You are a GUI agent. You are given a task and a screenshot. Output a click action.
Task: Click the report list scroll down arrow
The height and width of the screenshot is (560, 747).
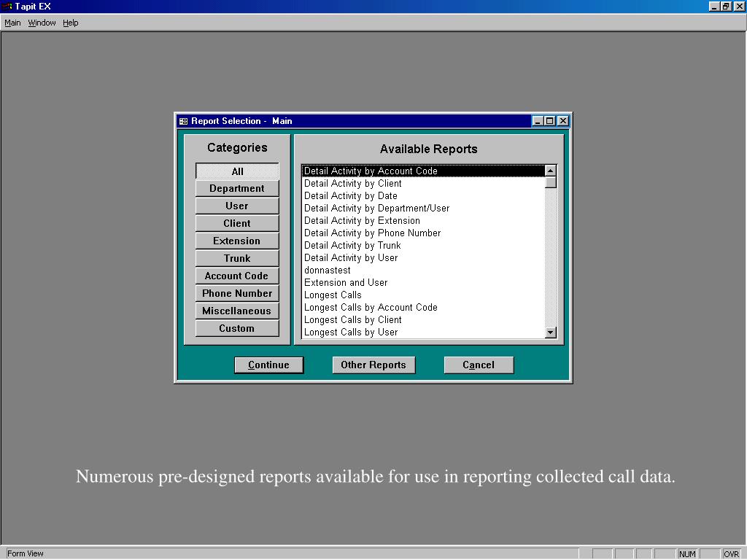[x=551, y=332]
